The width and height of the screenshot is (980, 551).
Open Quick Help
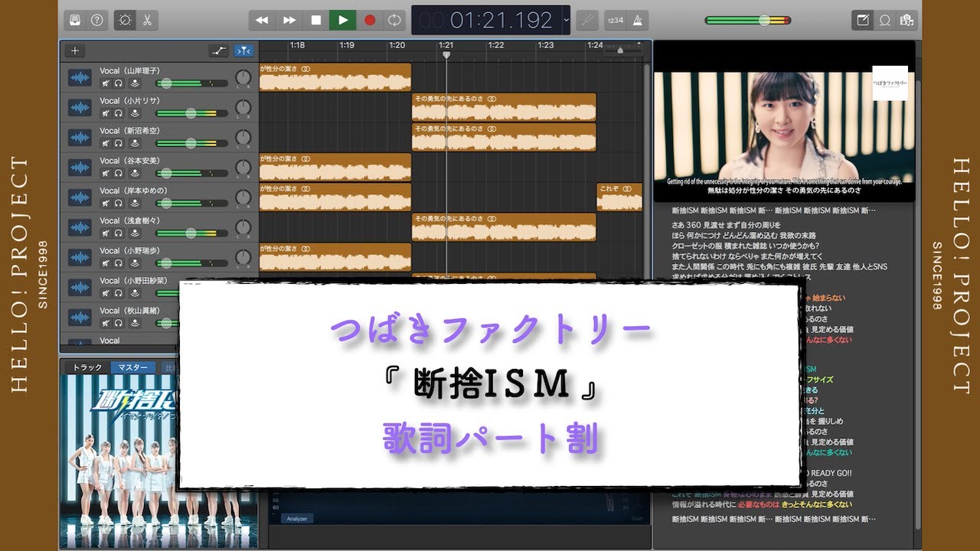(96, 20)
